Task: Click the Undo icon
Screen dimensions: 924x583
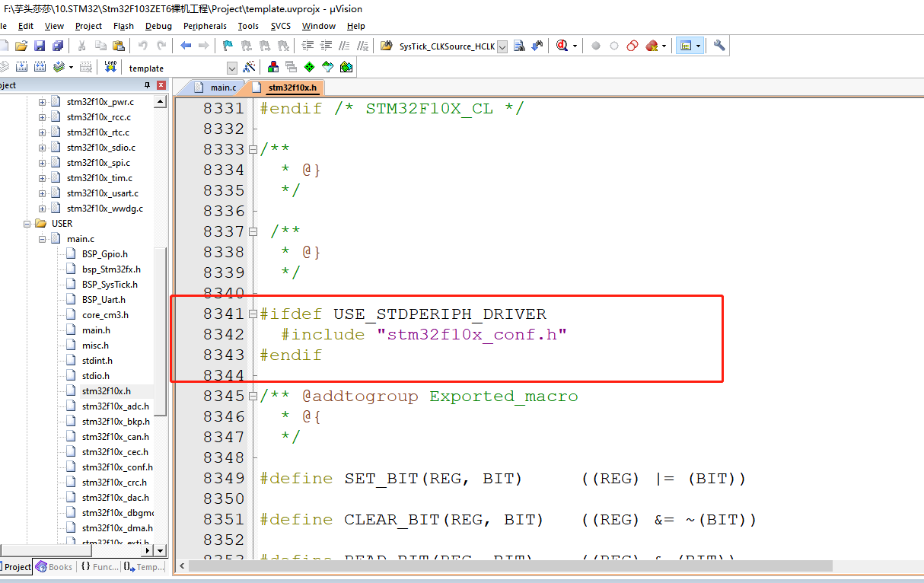Action: (x=142, y=46)
